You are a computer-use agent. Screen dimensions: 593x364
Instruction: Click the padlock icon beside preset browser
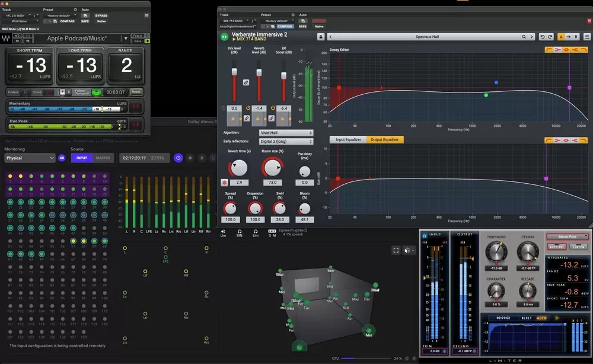[321, 37]
